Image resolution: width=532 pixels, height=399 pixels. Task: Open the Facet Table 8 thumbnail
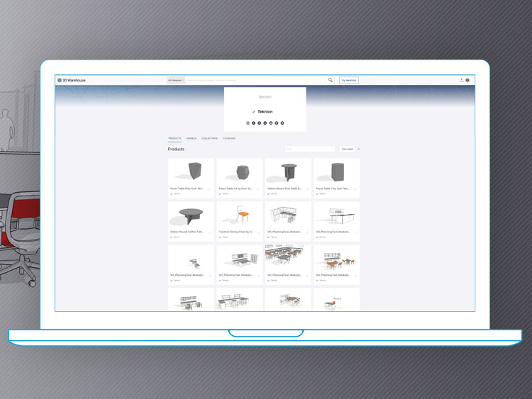click(191, 172)
